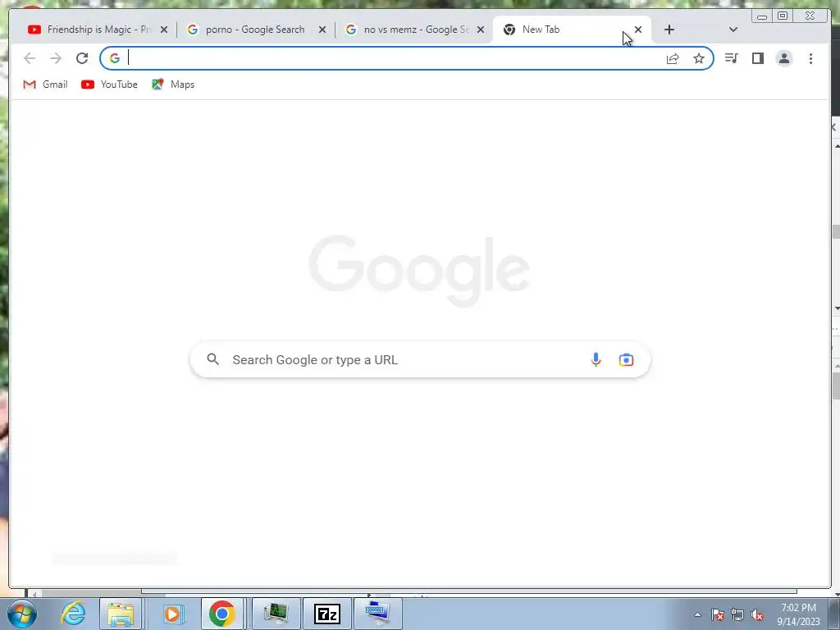This screenshot has height=630, width=840.
Task: Switch to the no vs memz tab
Action: (x=413, y=30)
